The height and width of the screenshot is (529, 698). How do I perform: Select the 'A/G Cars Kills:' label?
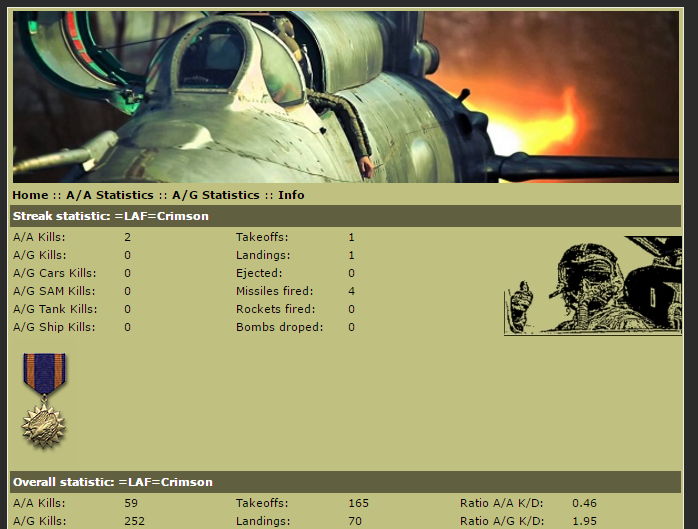pyautogui.click(x=55, y=273)
